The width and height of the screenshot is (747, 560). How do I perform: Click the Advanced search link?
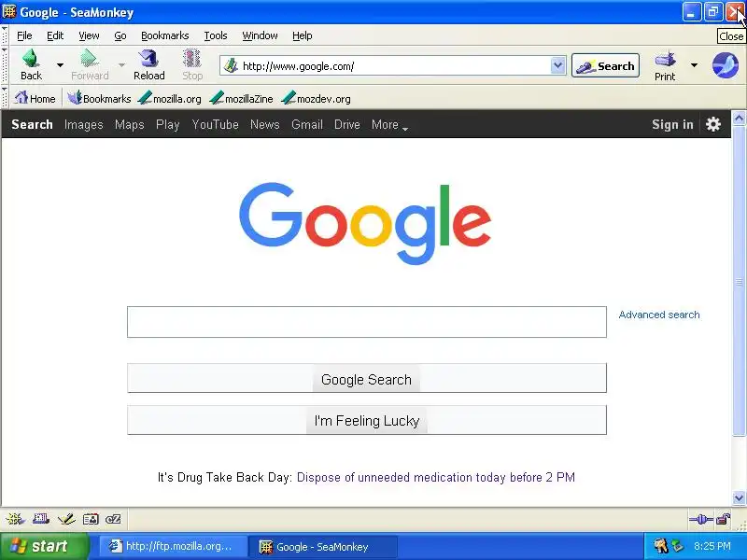coord(659,315)
